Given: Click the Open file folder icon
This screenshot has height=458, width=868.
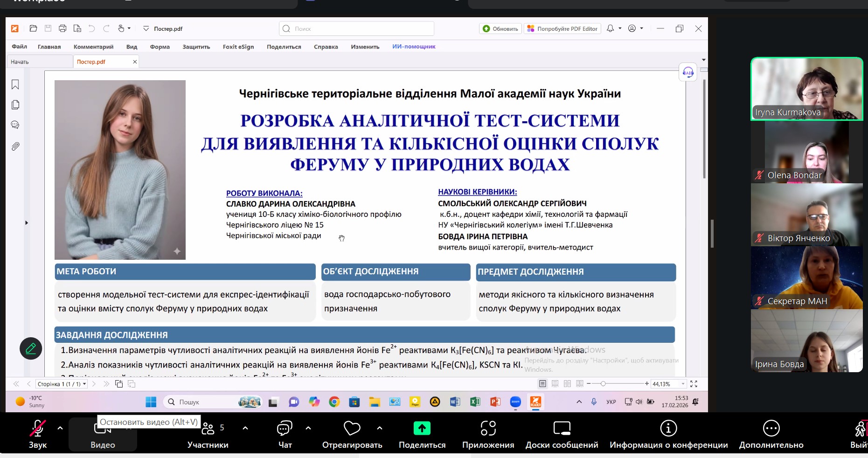Looking at the screenshot, I should coord(33,28).
